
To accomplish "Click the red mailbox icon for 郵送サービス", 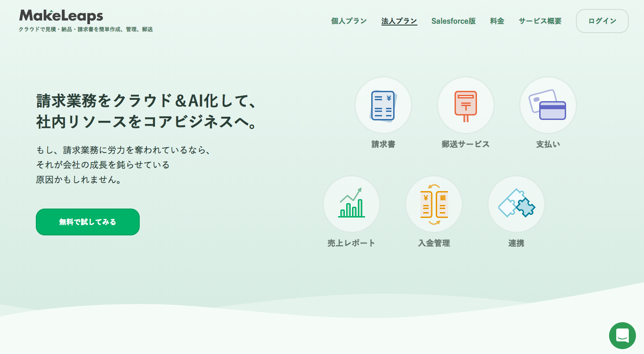I will 465,106.
